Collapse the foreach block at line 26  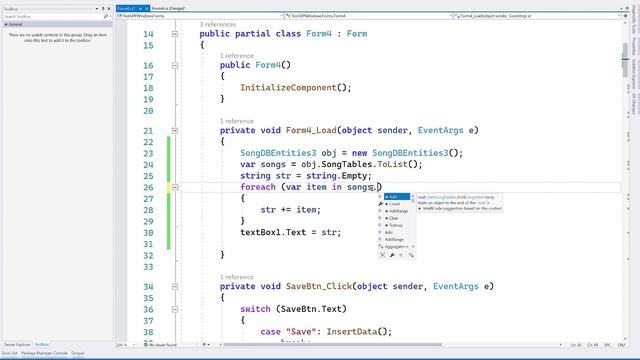(175, 187)
